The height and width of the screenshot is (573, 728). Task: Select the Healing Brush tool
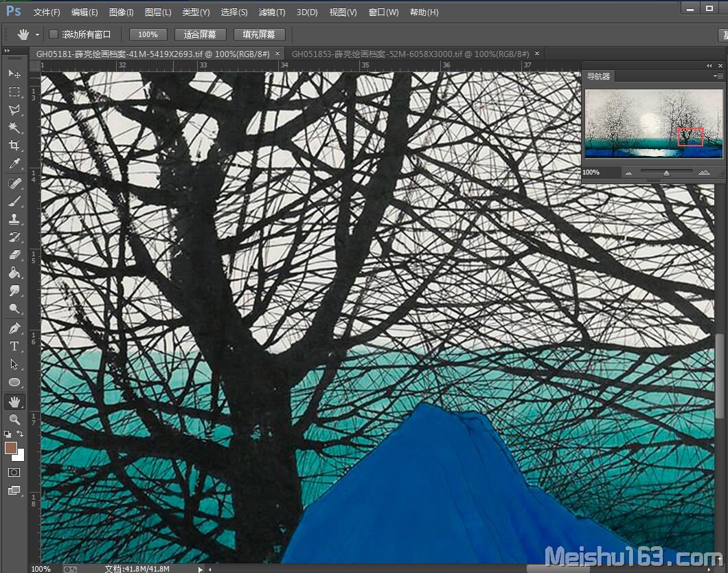coord(14,184)
